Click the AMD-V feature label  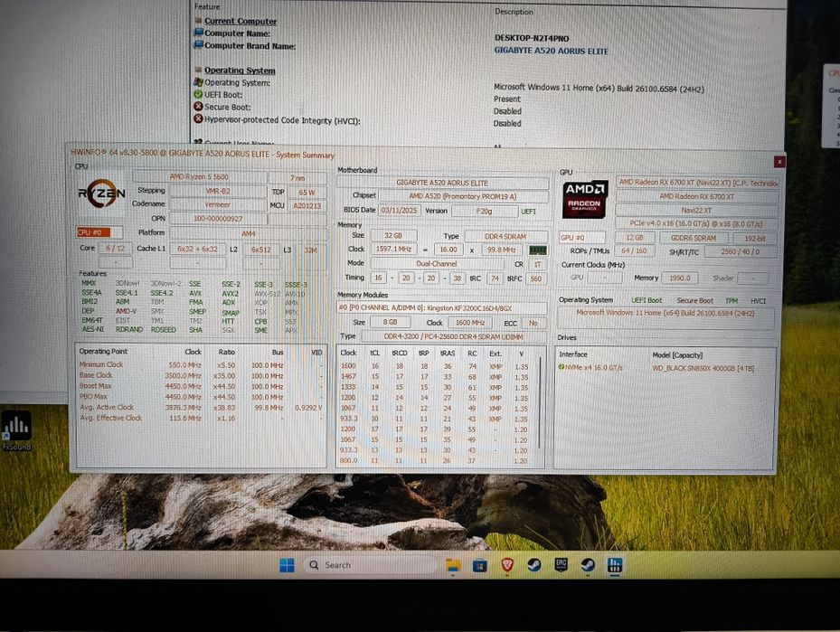tap(126, 311)
